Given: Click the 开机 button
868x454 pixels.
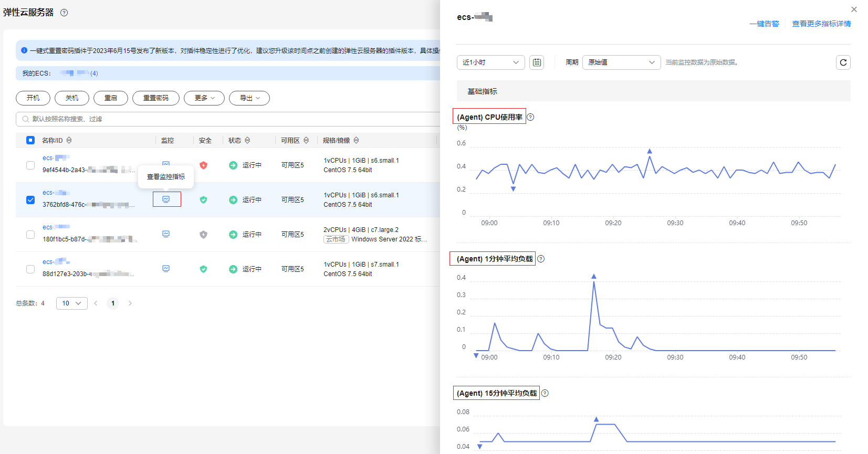Looking at the screenshot, I should (x=33, y=98).
